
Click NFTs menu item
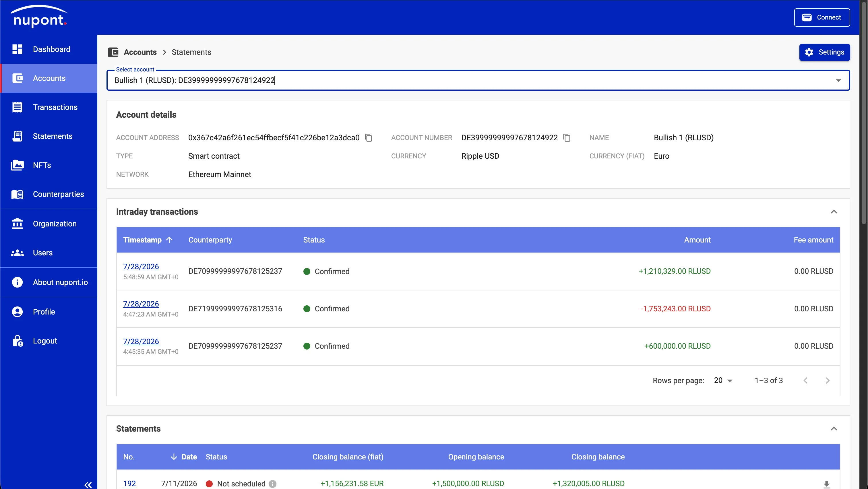pos(49,165)
